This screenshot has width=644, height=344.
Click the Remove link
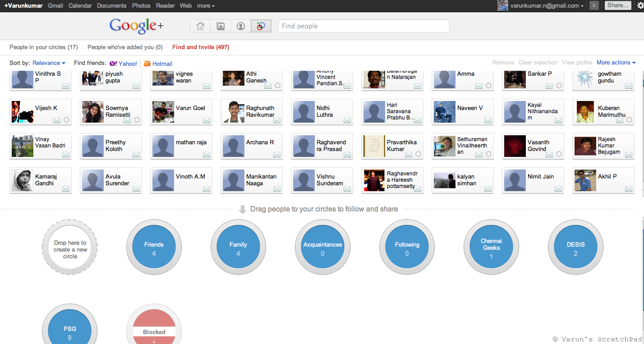pyautogui.click(x=503, y=63)
